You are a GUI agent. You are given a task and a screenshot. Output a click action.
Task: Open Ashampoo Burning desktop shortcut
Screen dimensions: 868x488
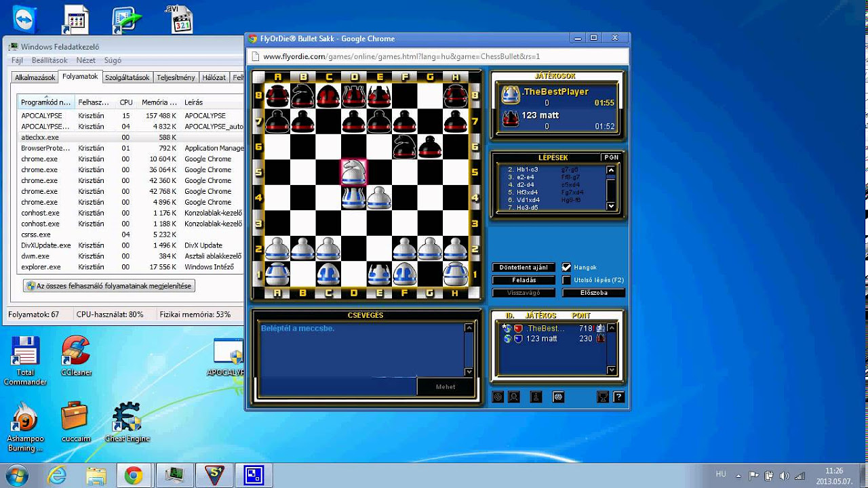pyautogui.click(x=25, y=426)
